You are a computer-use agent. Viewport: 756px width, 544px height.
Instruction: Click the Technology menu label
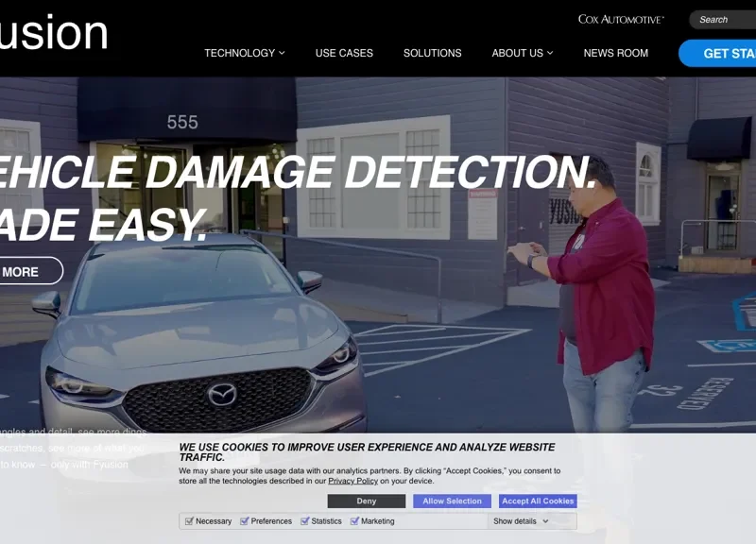point(240,53)
